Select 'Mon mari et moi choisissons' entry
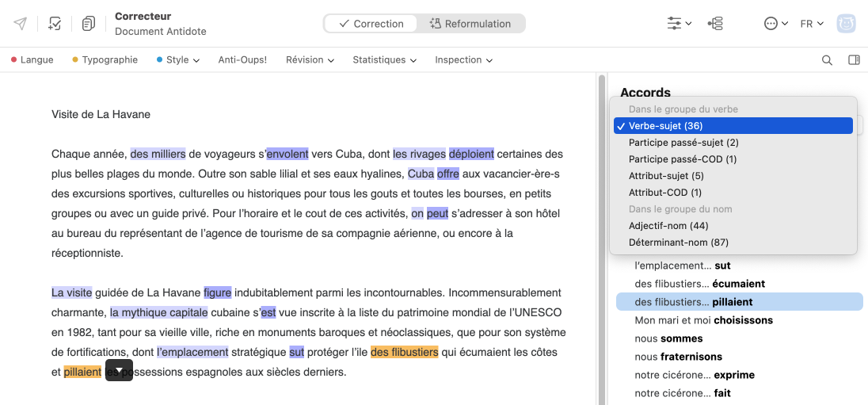This screenshot has height=405, width=868. 703,320
